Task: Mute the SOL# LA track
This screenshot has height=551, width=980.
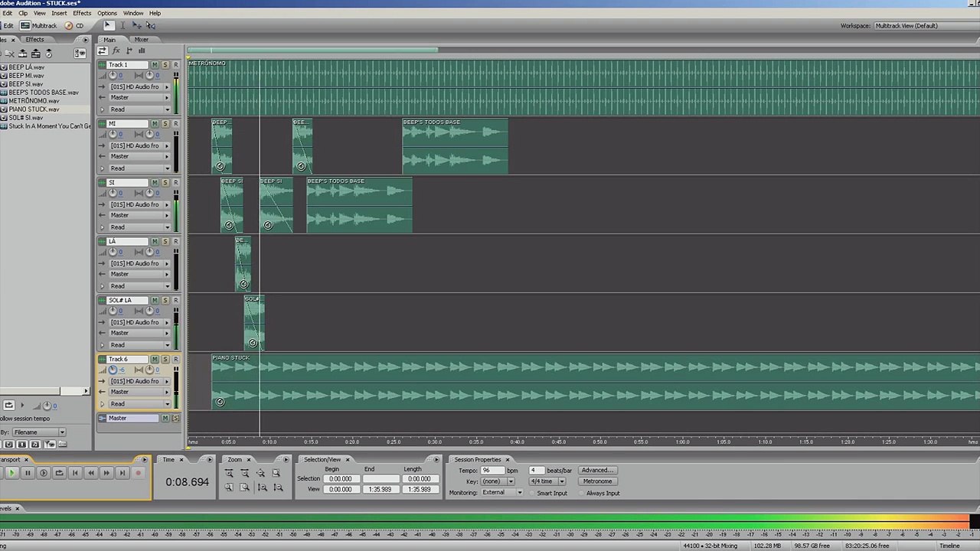Action: click(x=155, y=301)
